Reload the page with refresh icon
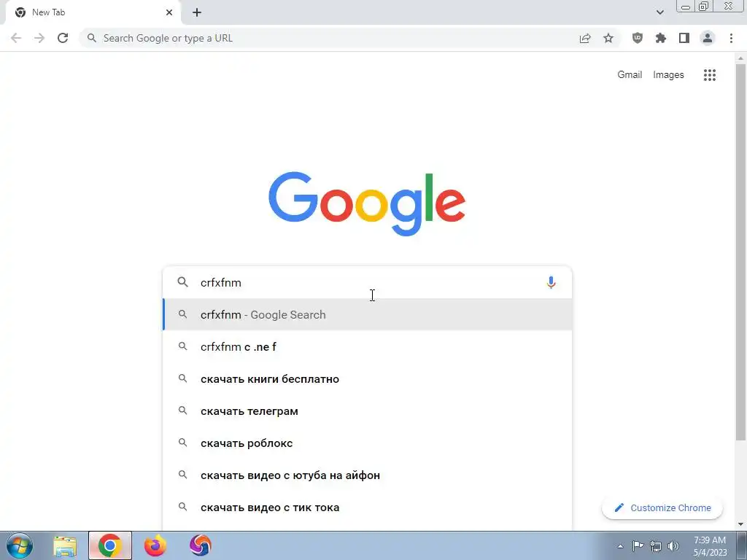747x560 pixels. point(63,38)
